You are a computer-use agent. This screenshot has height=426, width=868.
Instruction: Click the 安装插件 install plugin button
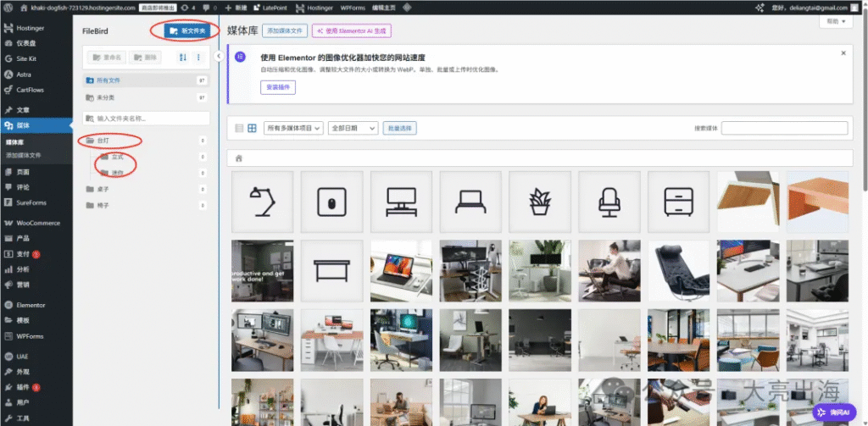coord(278,87)
